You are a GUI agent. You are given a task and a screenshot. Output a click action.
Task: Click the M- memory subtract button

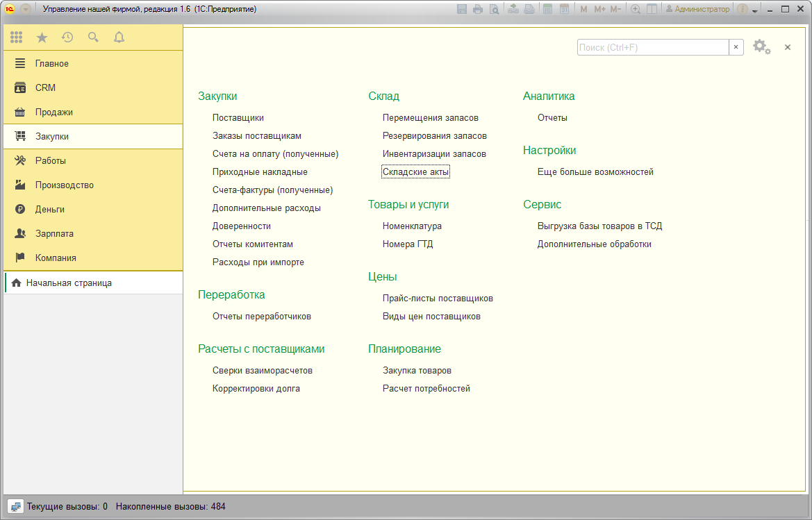tap(615, 9)
